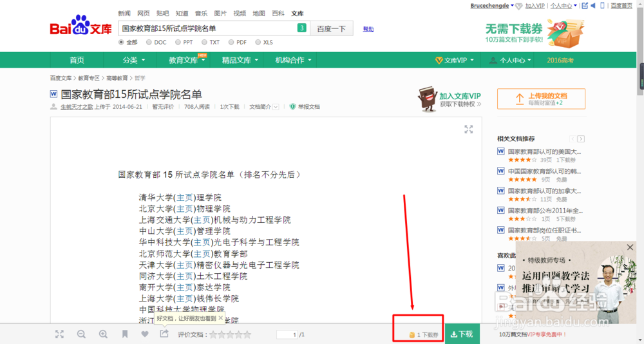Select the DOC file type radio
Viewport: 644px width, 344px height.
149,43
